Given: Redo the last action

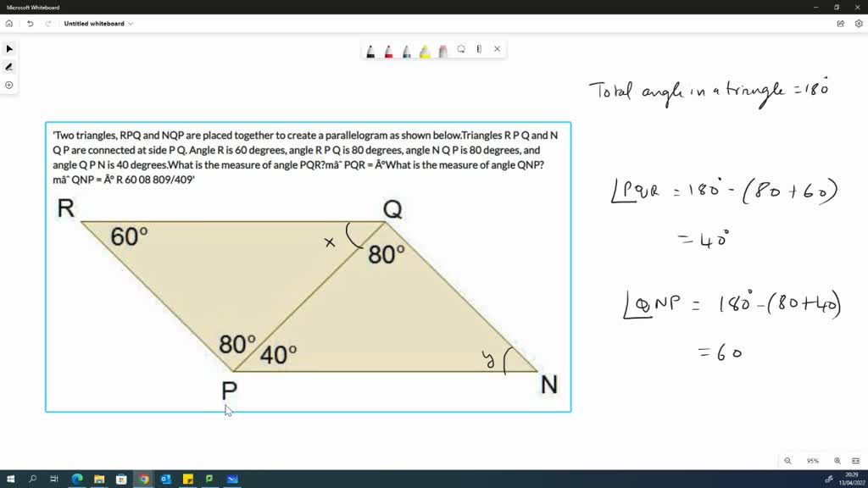Looking at the screenshot, I should pyautogui.click(x=49, y=24).
